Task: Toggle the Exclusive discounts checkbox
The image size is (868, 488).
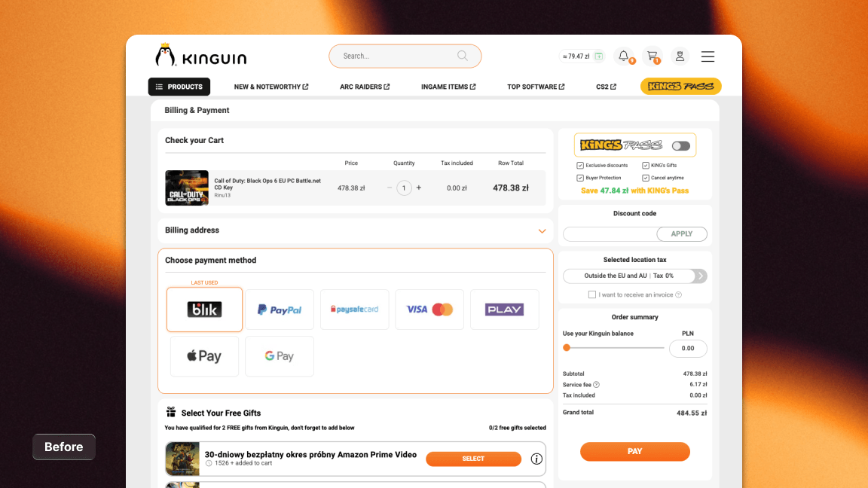Action: click(580, 166)
